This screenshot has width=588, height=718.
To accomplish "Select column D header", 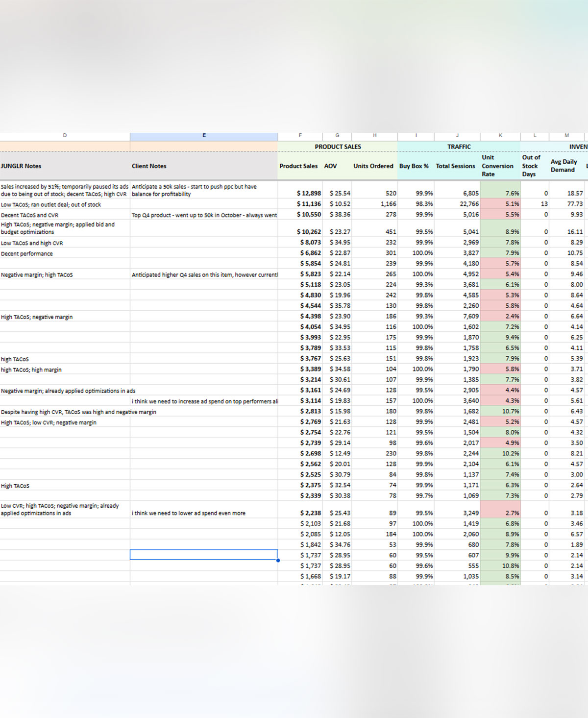I will pos(65,136).
